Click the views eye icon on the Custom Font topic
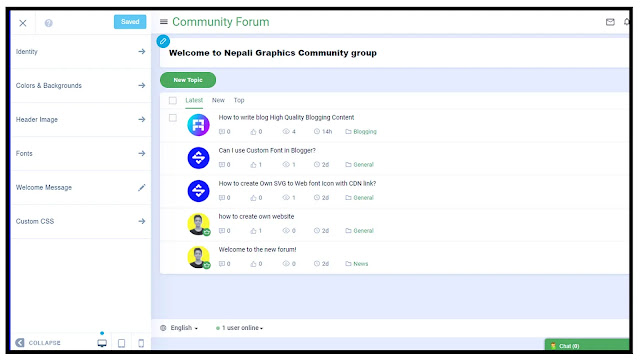640x360 pixels. point(286,164)
